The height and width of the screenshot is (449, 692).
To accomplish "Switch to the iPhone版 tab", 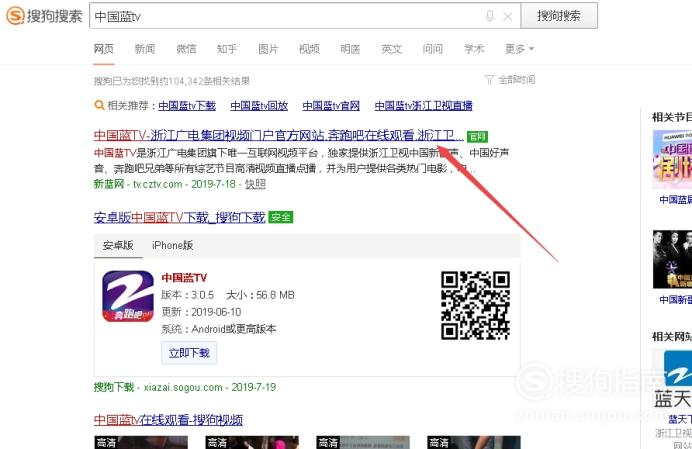I will coord(173,245).
